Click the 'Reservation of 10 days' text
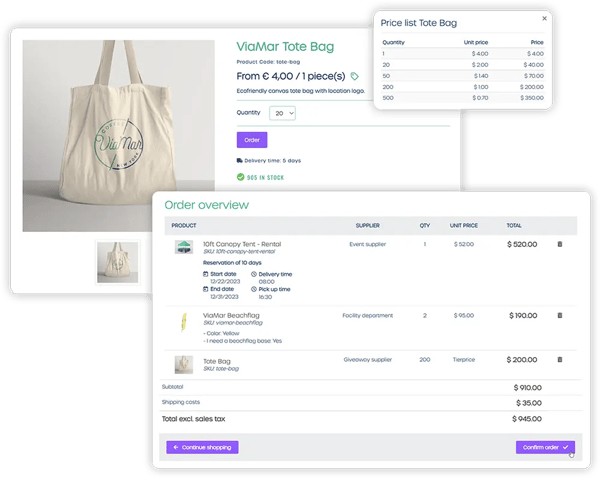Image resolution: width=600 pixels, height=478 pixels. click(232, 263)
